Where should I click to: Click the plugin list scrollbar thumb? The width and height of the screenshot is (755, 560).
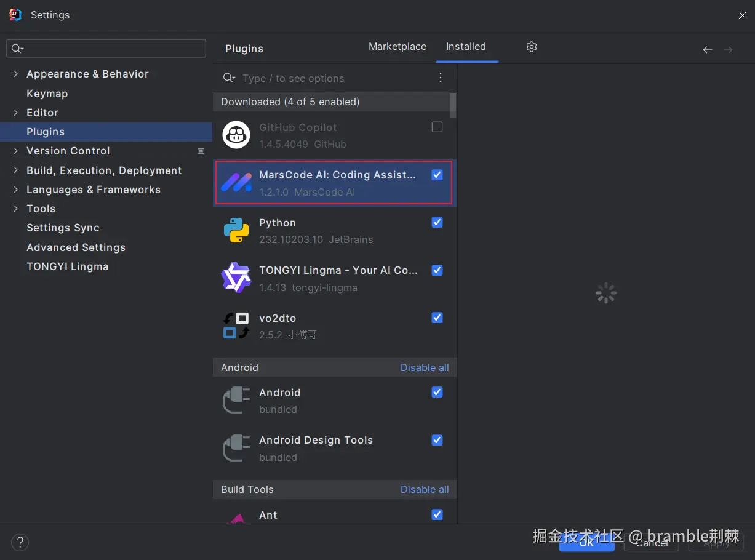point(453,105)
